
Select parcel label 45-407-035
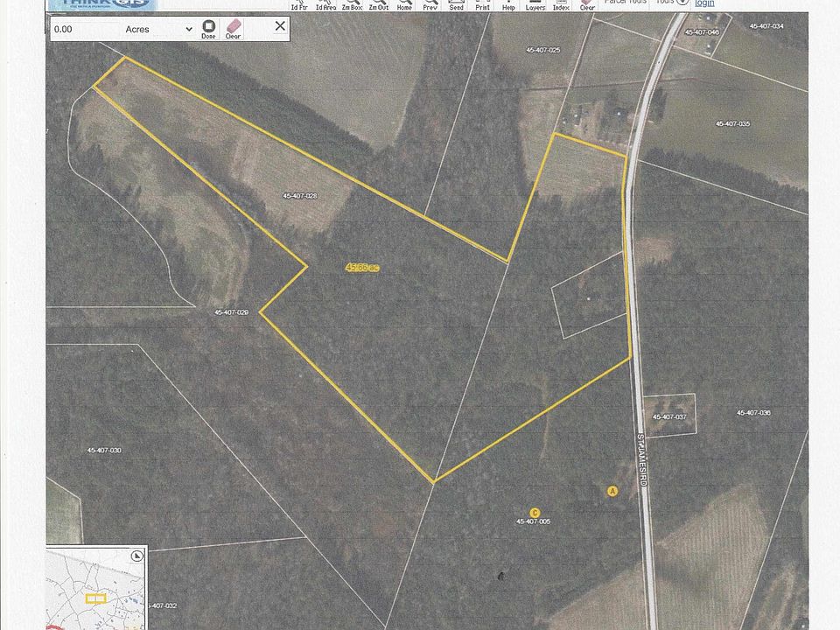pos(733,124)
